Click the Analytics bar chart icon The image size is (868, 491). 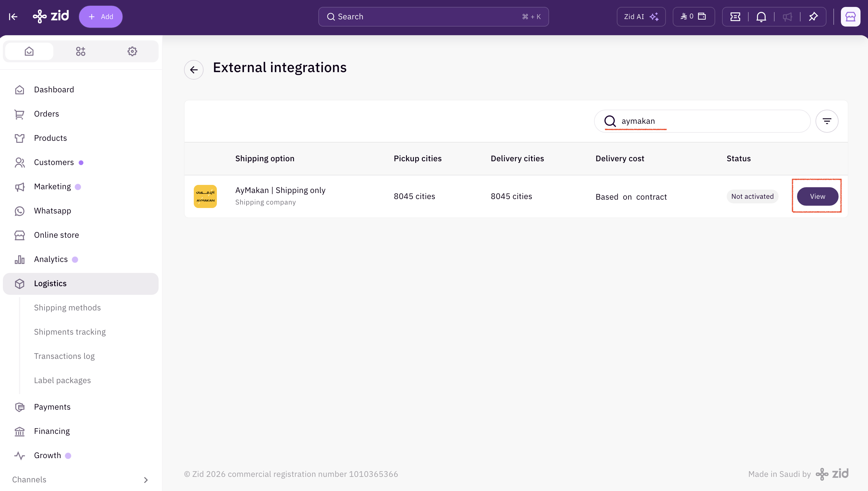(x=20, y=259)
